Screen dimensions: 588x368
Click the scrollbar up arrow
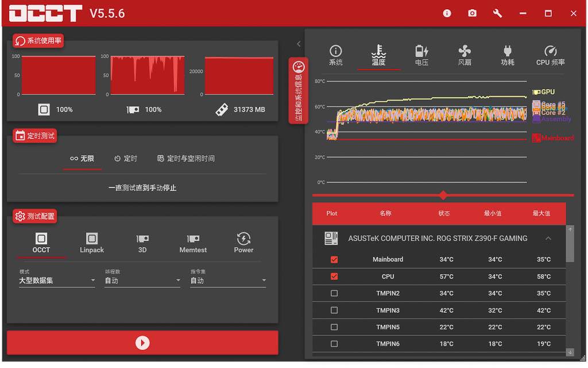(x=570, y=229)
